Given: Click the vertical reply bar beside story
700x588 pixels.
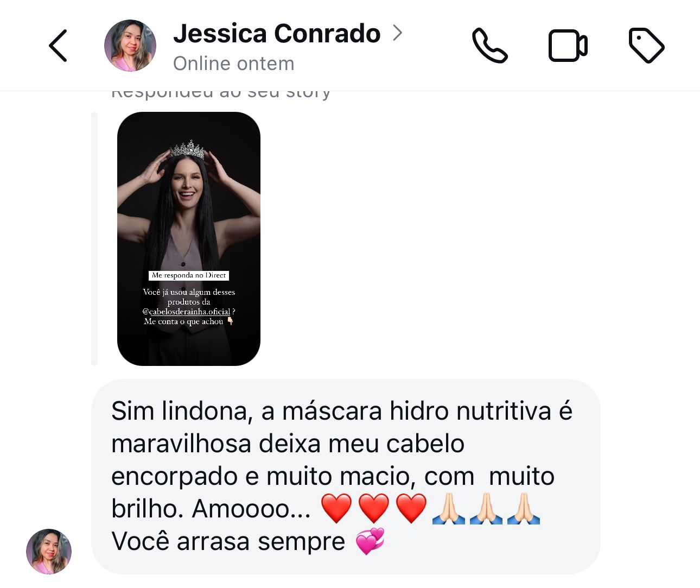Looking at the screenshot, I should pos(94,239).
